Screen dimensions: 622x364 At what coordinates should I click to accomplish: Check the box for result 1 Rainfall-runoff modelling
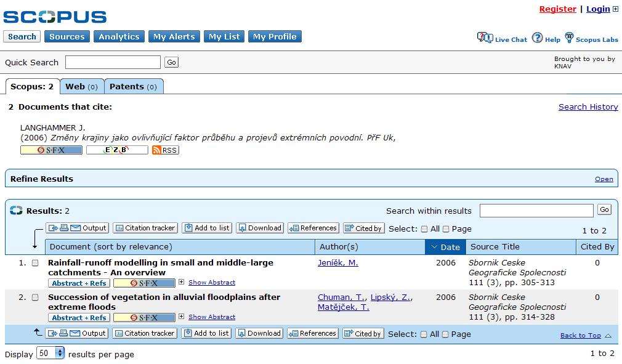coord(35,263)
